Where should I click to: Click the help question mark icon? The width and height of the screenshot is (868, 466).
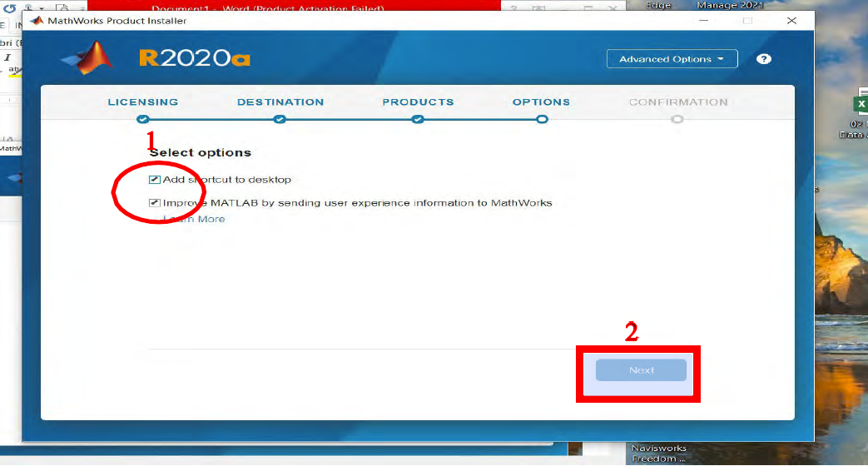[x=764, y=59]
